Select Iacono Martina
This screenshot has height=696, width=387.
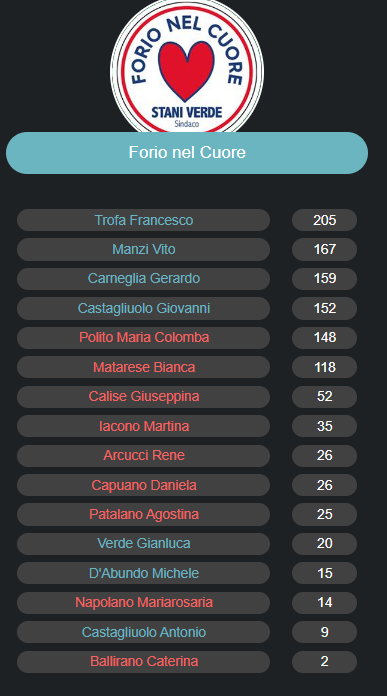[x=143, y=426]
